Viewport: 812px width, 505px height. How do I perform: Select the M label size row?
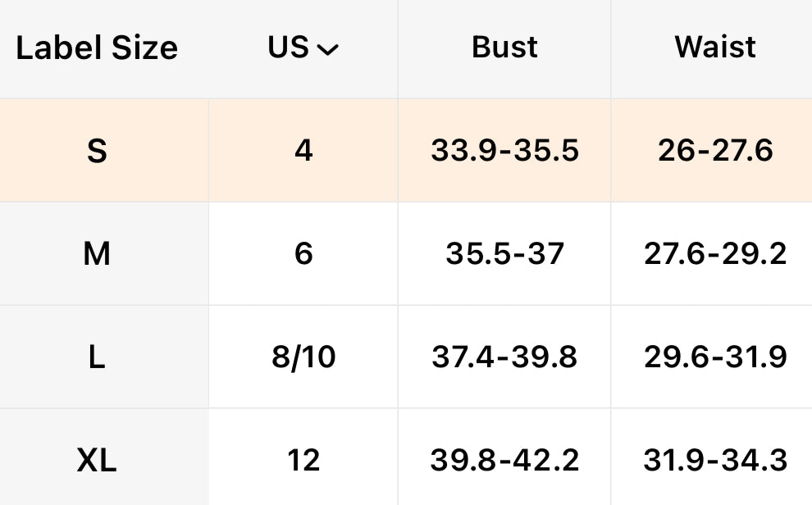pos(97,254)
